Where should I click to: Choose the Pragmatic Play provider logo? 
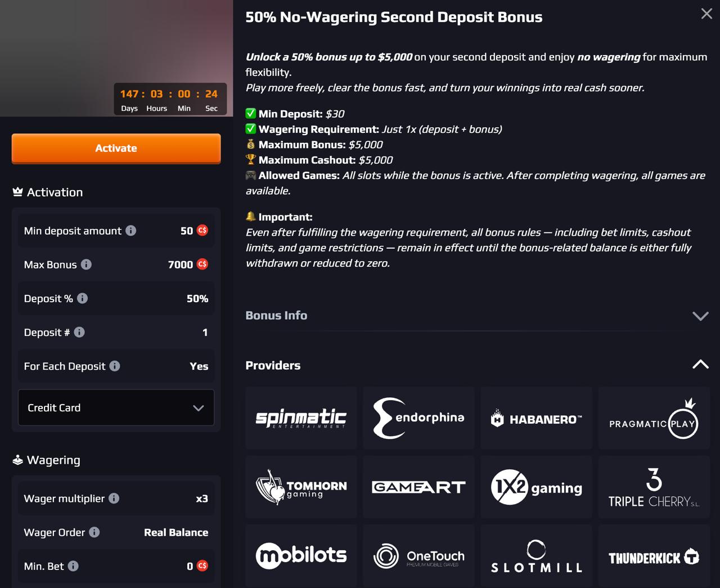point(654,418)
